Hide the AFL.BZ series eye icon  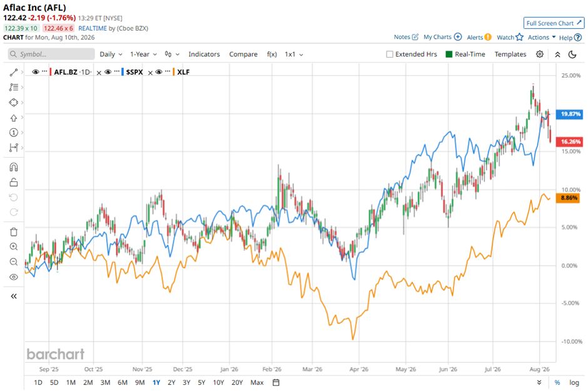[36, 72]
